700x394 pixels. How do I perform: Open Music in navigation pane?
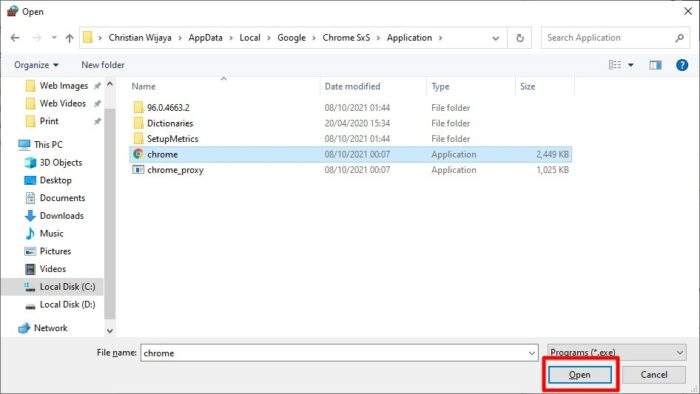(51, 234)
